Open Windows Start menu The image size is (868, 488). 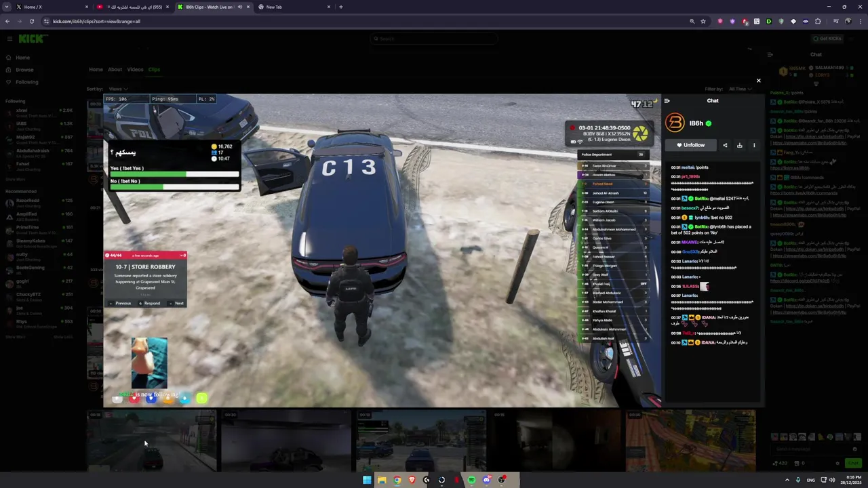pos(367,480)
